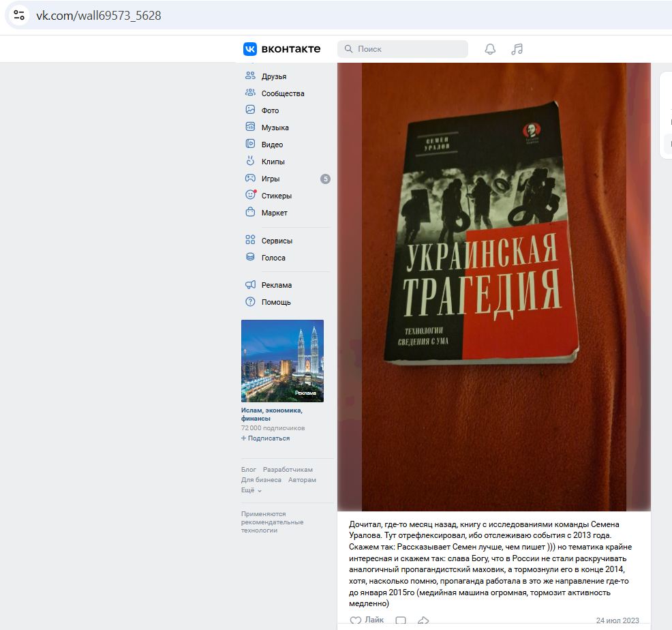Open the Маркет sidebar icon
Screen dimensions: 672x630
251,212
